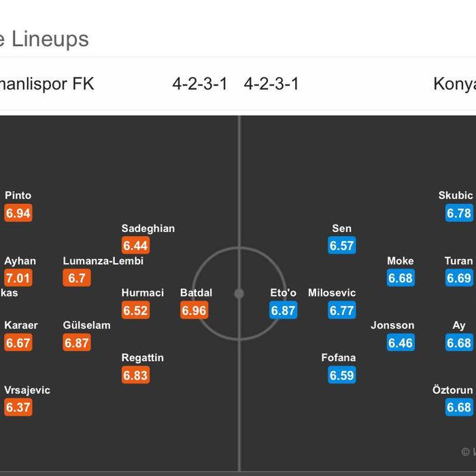Image resolution: width=476 pixels, height=476 pixels.
Task: Open Batdal's 6.96 rating badge
Action: coord(194,310)
